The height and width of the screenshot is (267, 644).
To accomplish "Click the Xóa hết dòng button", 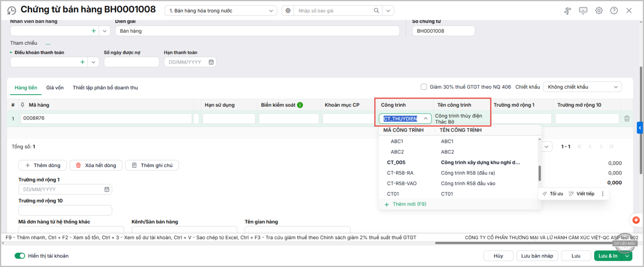I will point(96,165).
